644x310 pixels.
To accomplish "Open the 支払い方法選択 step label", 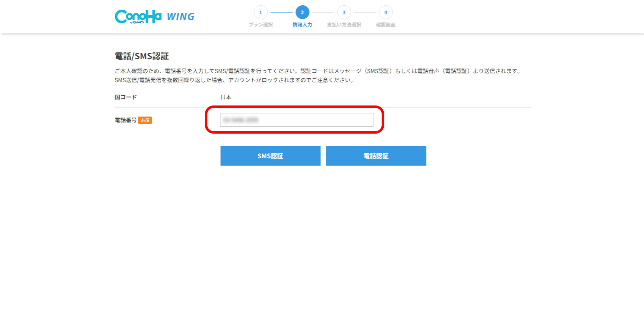I will click(x=344, y=25).
